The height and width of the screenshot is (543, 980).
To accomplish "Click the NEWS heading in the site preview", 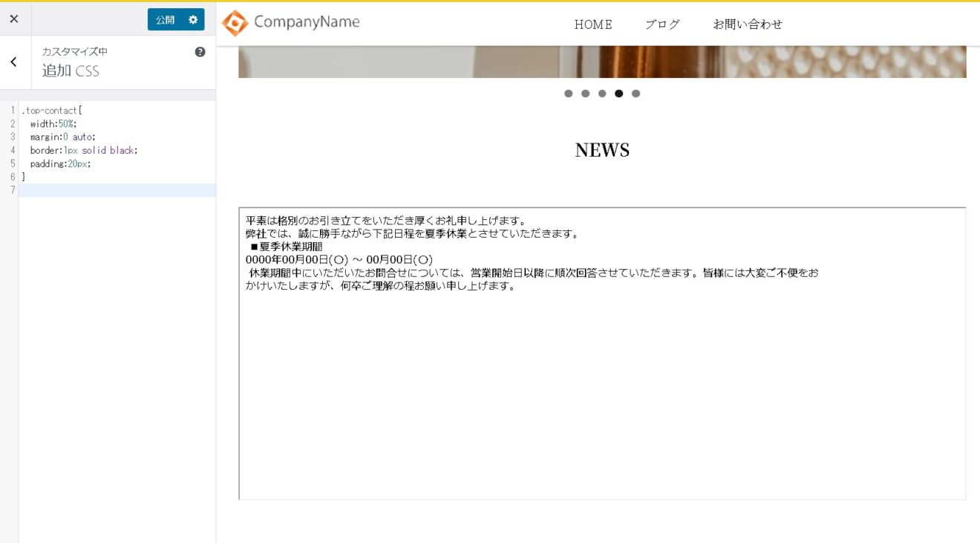I will 601,150.
